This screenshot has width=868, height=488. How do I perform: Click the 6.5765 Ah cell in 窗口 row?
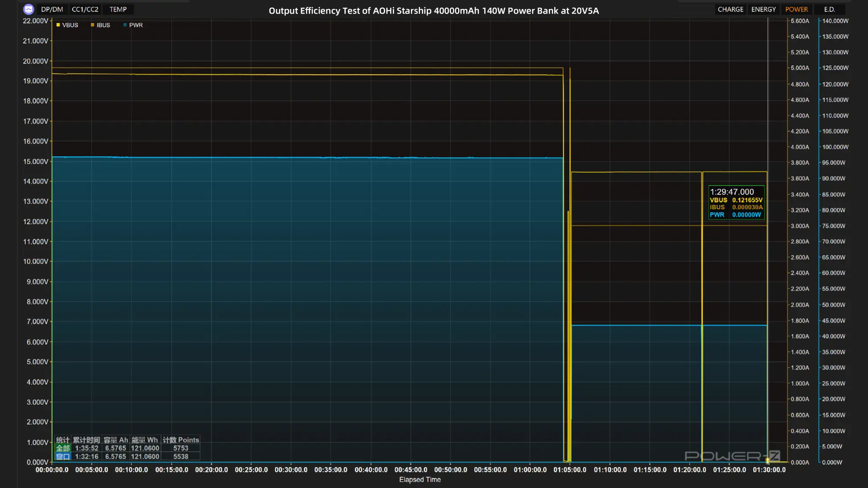click(x=116, y=456)
